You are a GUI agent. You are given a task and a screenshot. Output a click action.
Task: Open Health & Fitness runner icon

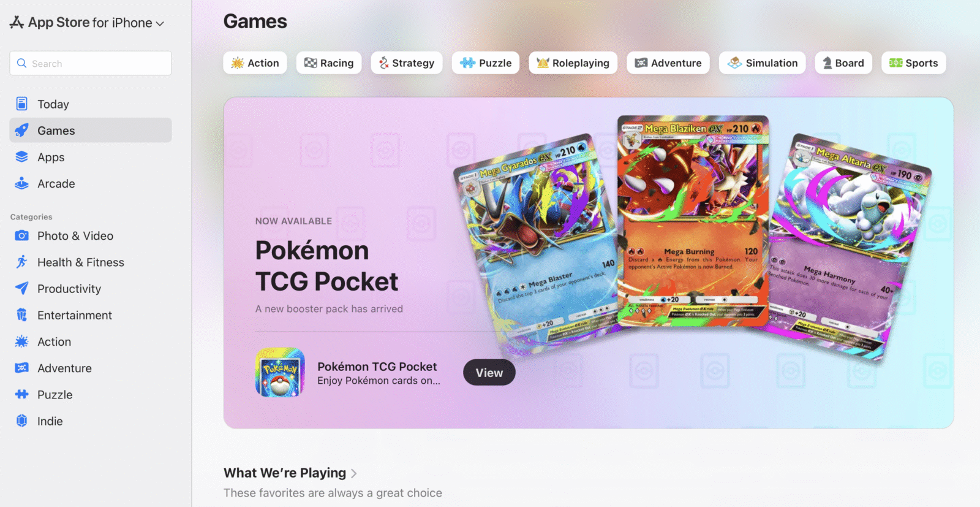tap(21, 262)
